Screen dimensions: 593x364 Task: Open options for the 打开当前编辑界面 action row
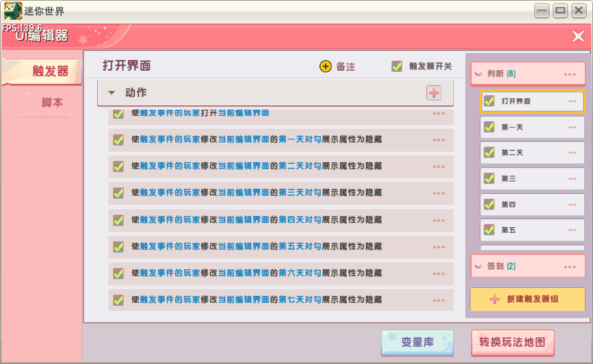click(439, 113)
